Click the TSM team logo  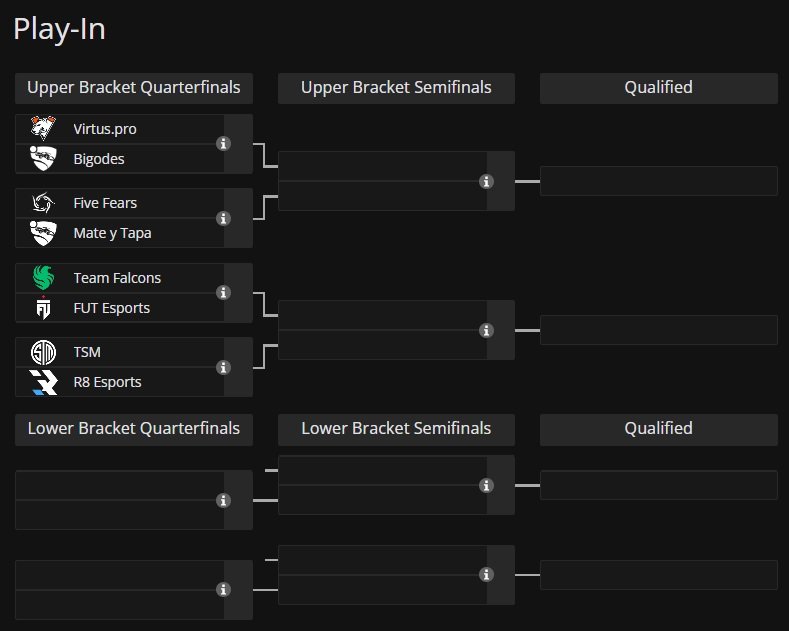(43, 352)
